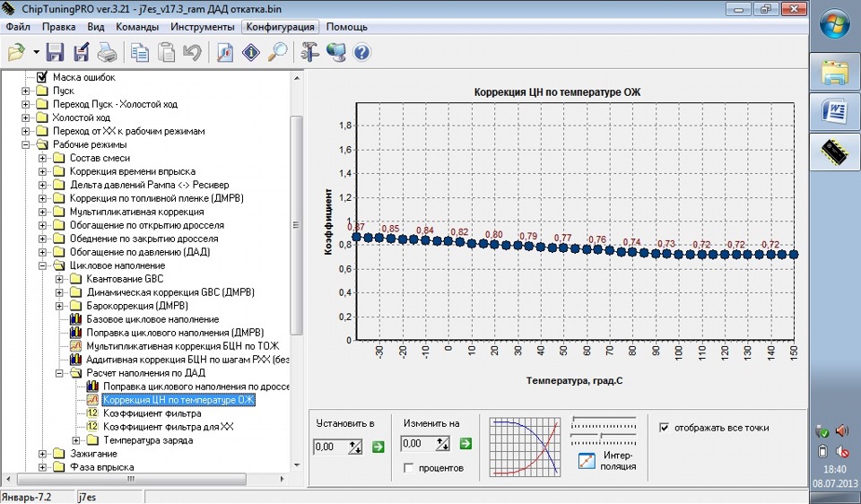This screenshot has height=504, width=861.
Task: Expand the 'Пуск' folder
Action: (26, 91)
